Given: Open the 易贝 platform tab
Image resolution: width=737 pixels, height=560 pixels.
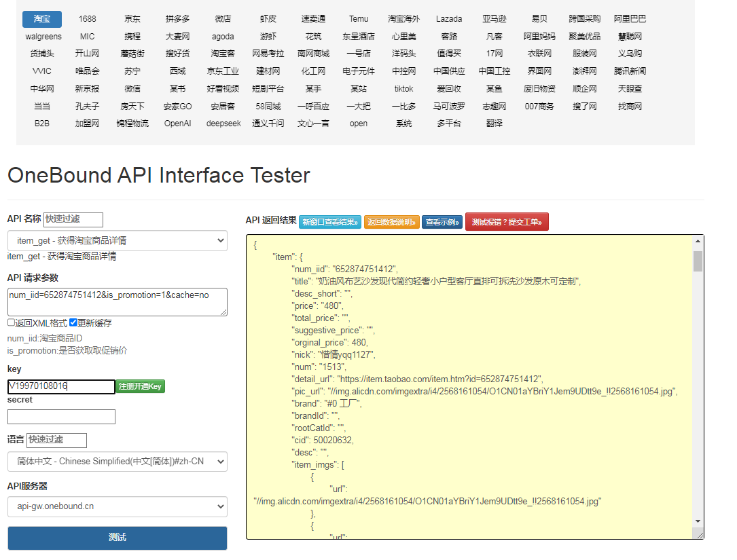Looking at the screenshot, I should (539, 19).
